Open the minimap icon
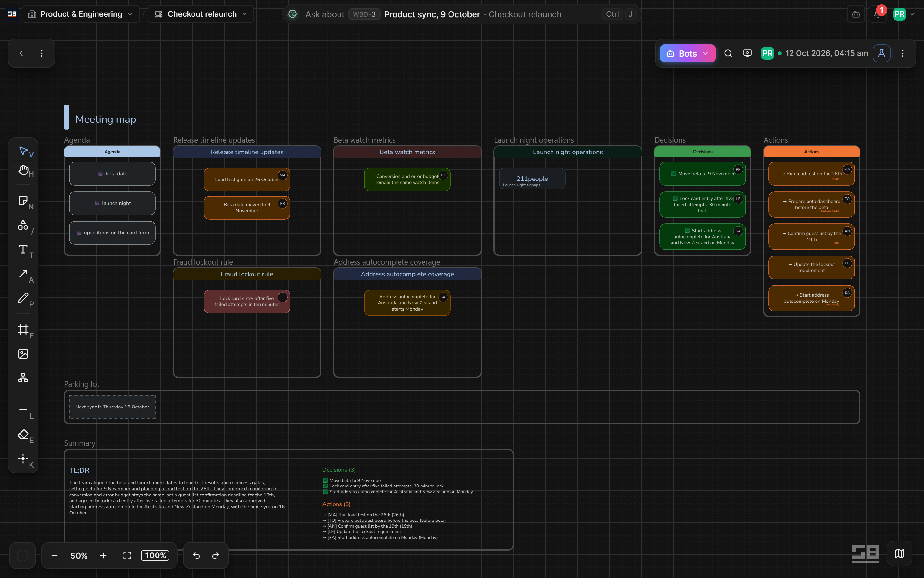This screenshot has width=924, height=578. pyautogui.click(x=900, y=554)
